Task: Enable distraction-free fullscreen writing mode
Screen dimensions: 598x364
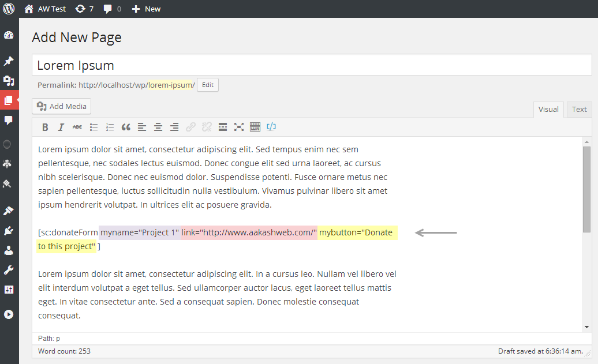Action: click(239, 127)
